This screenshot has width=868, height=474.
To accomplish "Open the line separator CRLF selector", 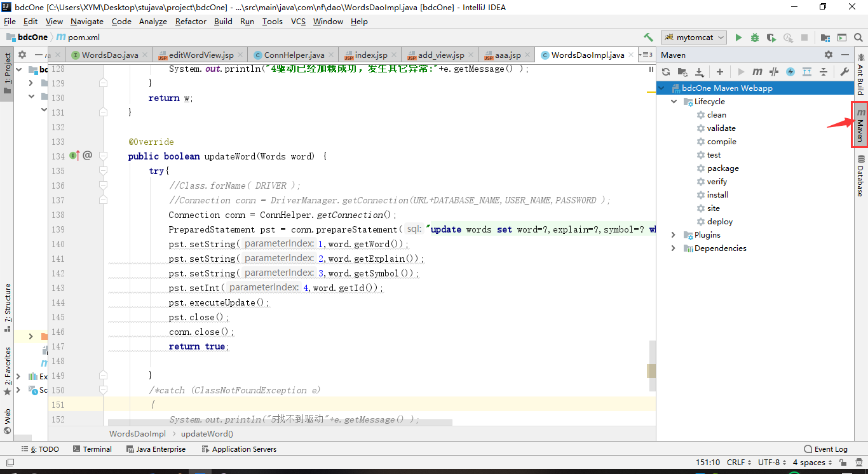I will tap(739, 463).
